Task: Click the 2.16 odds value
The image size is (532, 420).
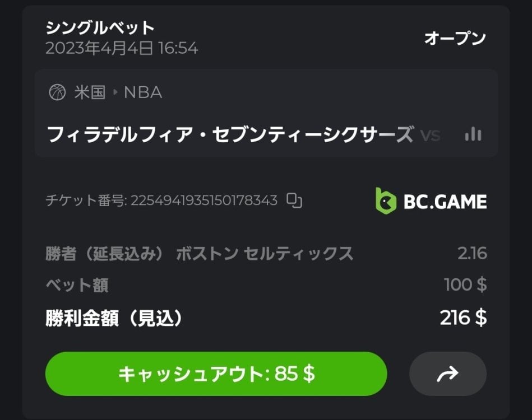Action: pos(471,254)
